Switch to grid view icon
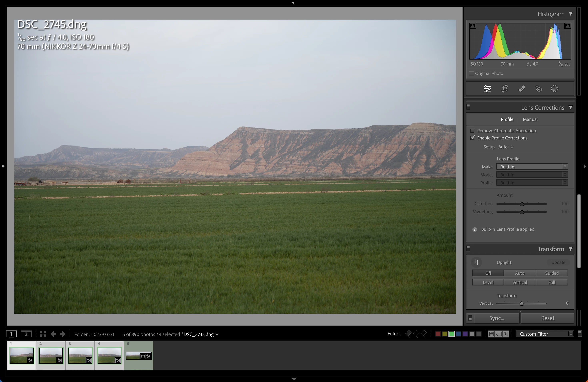 coord(43,334)
